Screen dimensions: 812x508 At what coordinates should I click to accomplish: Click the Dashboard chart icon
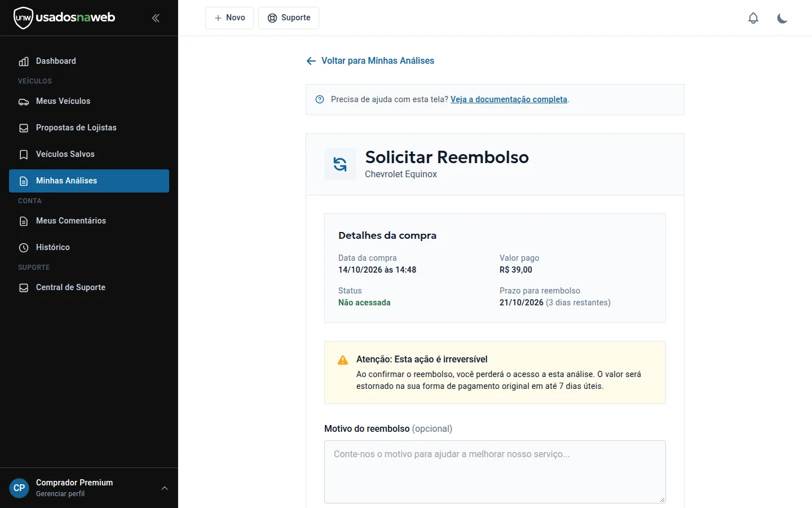24,62
